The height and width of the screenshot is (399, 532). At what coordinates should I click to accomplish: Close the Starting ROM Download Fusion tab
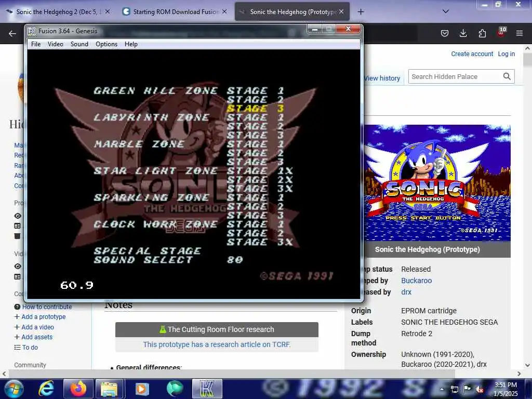tap(224, 11)
